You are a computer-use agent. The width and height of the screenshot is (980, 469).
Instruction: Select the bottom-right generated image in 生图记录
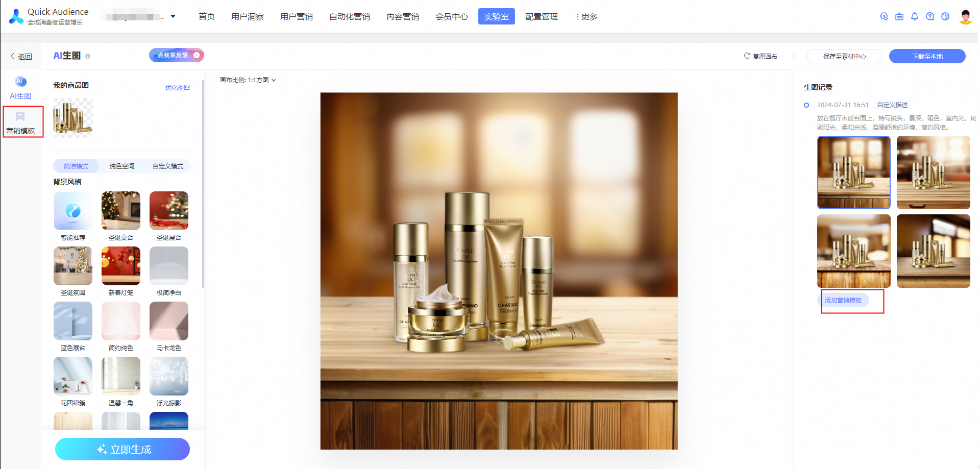(x=934, y=251)
